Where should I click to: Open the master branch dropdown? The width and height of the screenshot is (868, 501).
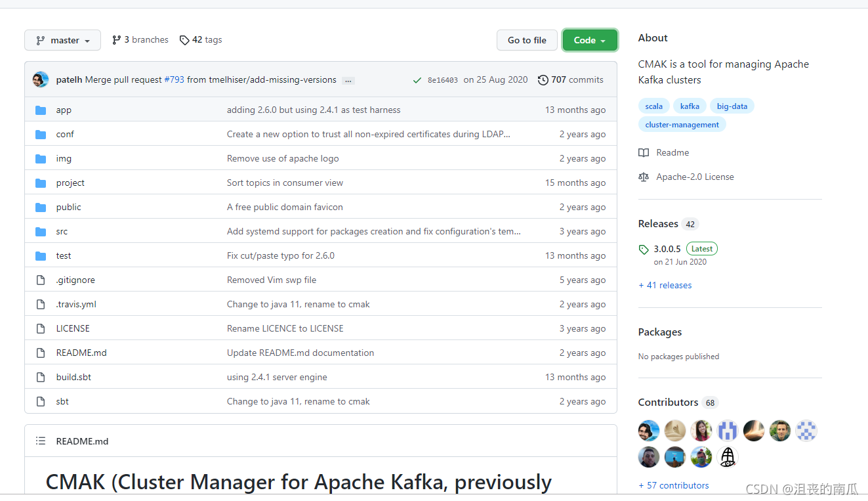tap(63, 40)
